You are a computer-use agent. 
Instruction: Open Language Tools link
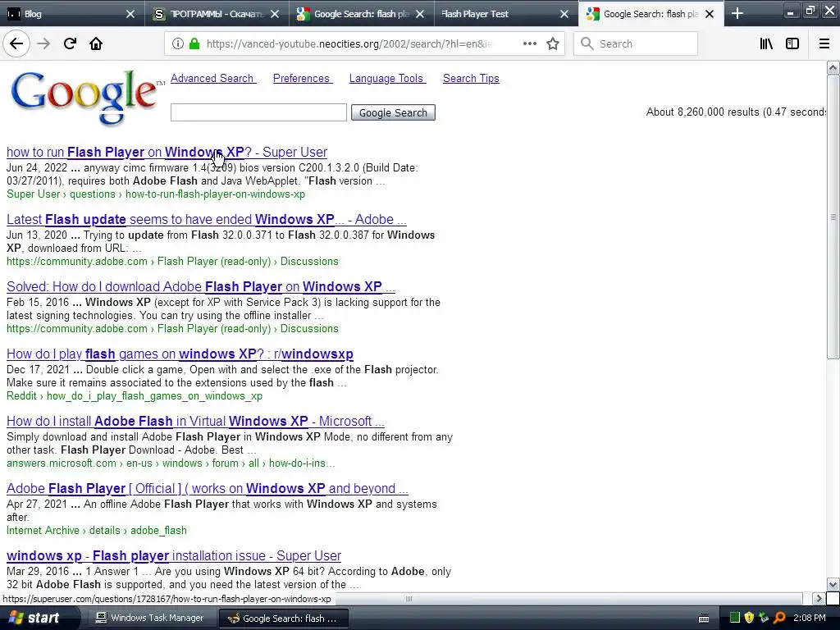(387, 78)
